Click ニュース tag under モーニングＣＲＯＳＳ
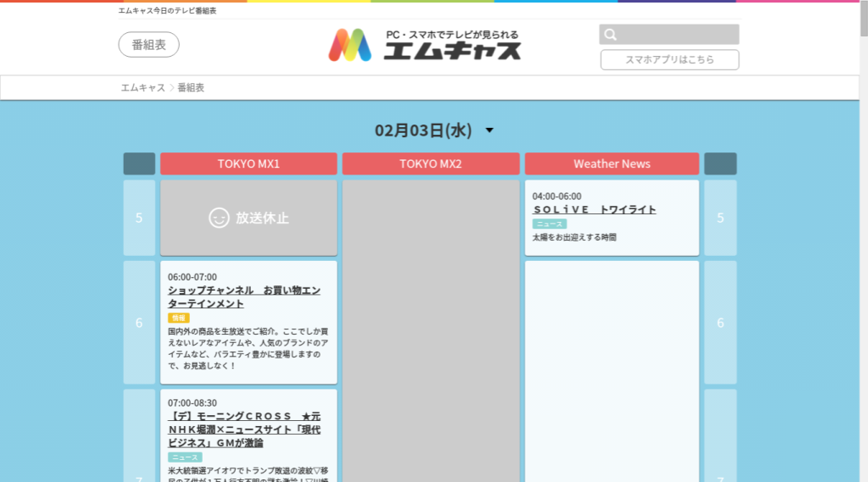The width and height of the screenshot is (868, 482). (185, 457)
